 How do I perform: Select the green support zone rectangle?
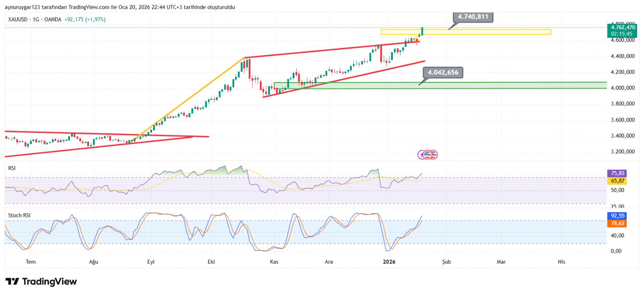tap(483, 85)
